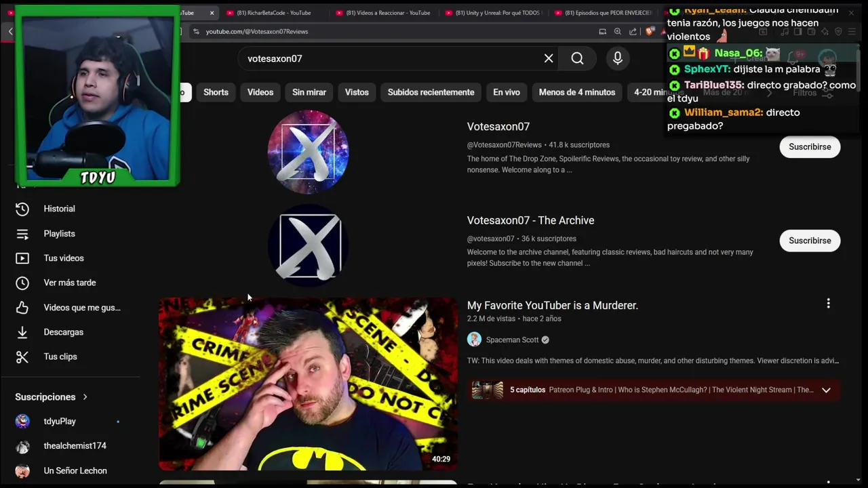Open Spaceman Scott channel name

[x=512, y=340]
